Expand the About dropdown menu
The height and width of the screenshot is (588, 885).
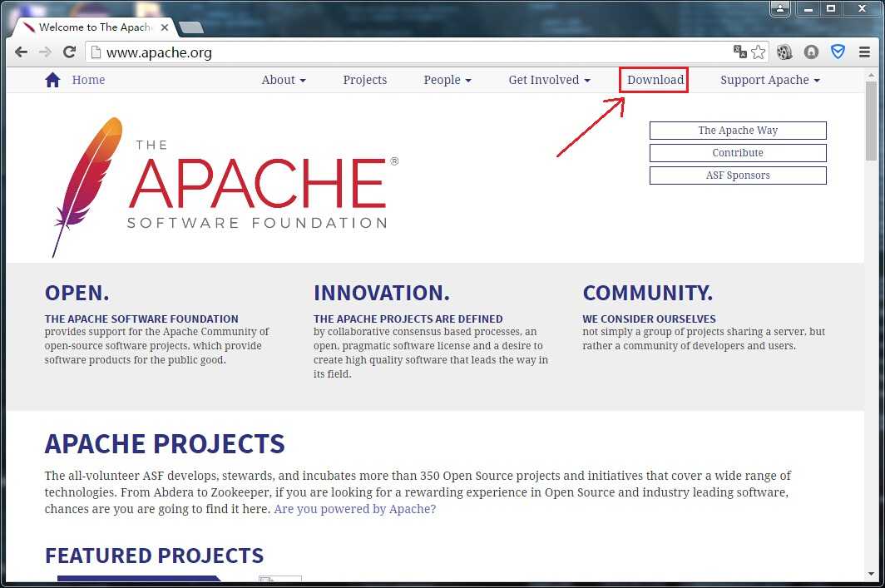[x=284, y=80]
